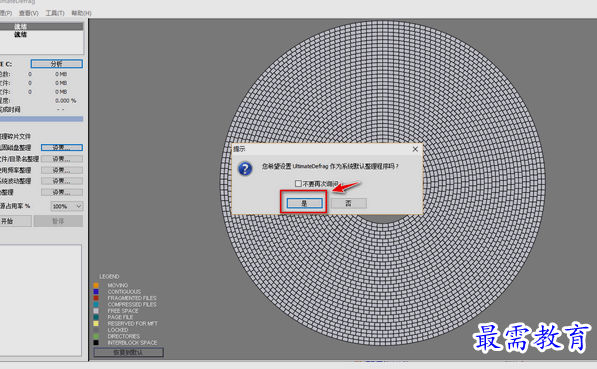Image resolution: width=597 pixels, height=369 pixels.
Task: Click the 整理碎片文件 label
Action: pyautogui.click(x=15, y=136)
